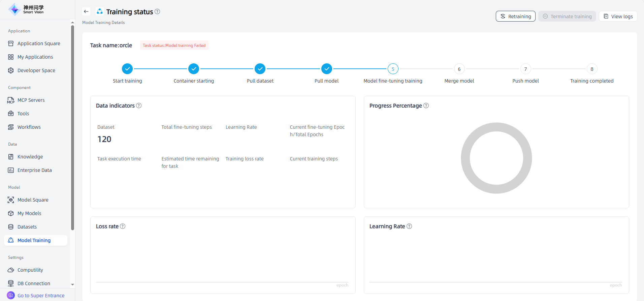Click help icon next to Loss rate
This screenshot has height=301, width=644.
click(123, 226)
